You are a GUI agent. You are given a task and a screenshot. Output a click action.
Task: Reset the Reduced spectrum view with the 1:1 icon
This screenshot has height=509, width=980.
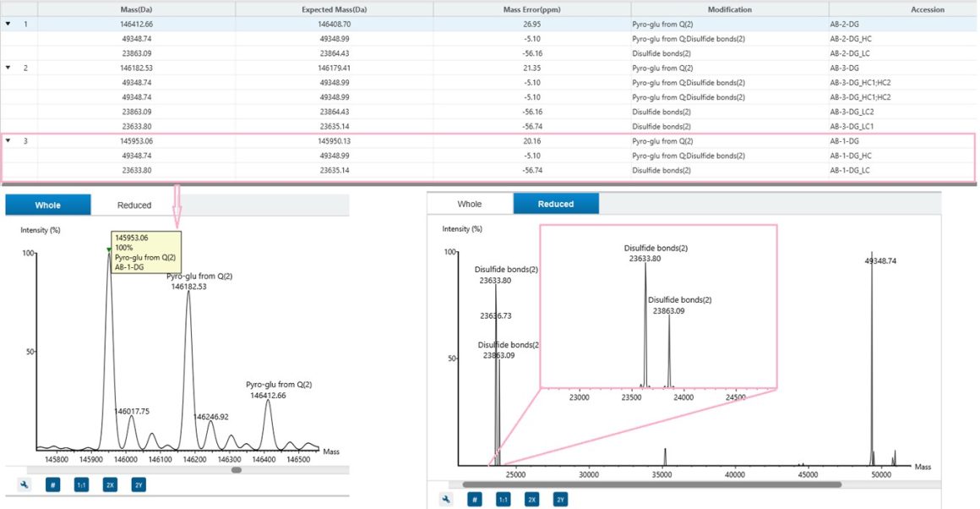pos(503,499)
